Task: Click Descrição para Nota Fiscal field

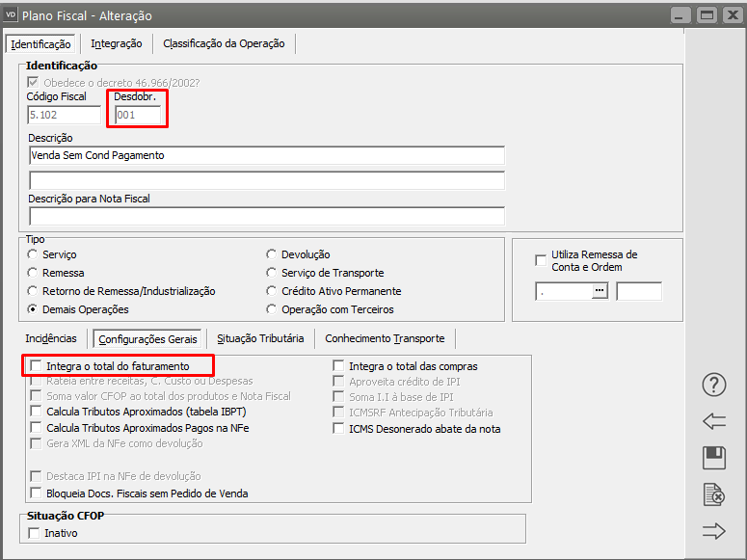Action: click(x=266, y=216)
